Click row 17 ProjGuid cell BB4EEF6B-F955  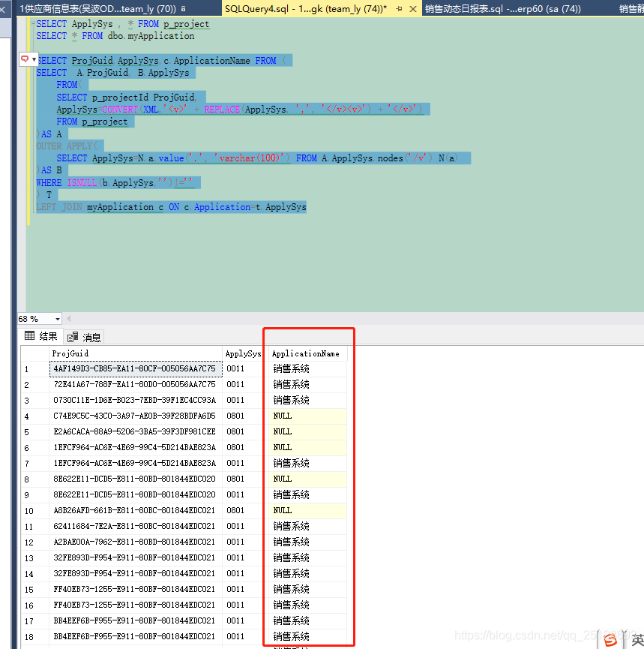[x=135, y=620]
